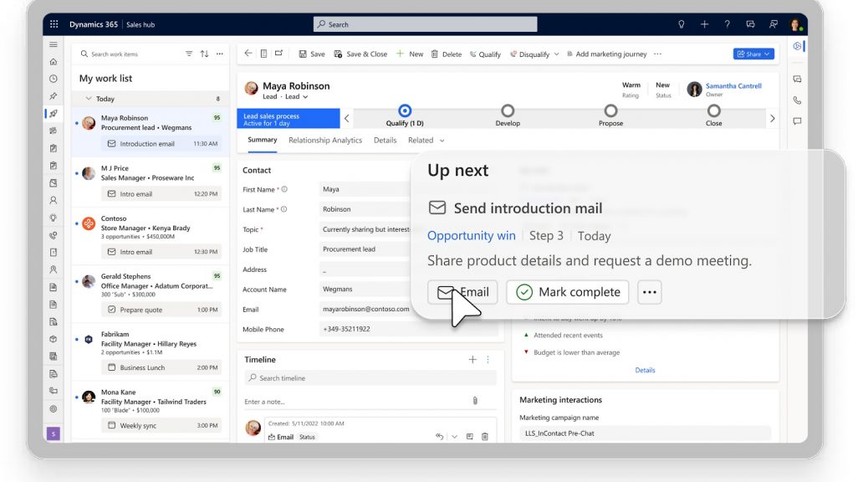868x482 pixels.
Task: Open the Opportunity win link
Action: pos(471,235)
